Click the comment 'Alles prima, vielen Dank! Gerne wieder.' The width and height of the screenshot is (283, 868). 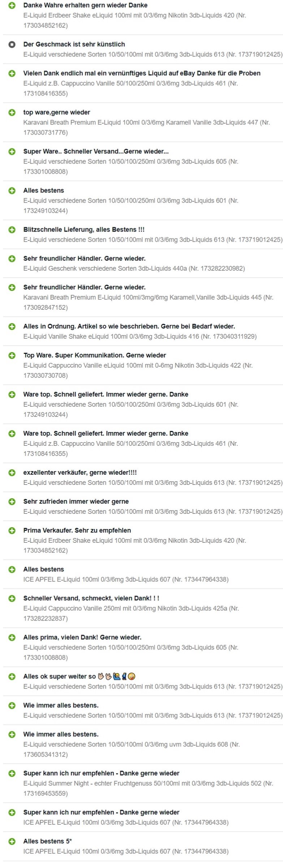pyautogui.click(x=82, y=638)
